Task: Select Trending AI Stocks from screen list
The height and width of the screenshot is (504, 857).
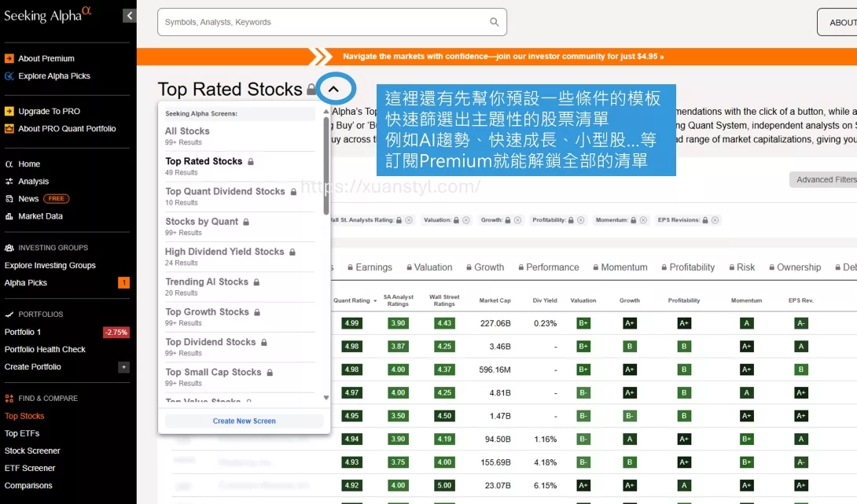Action: tap(207, 282)
